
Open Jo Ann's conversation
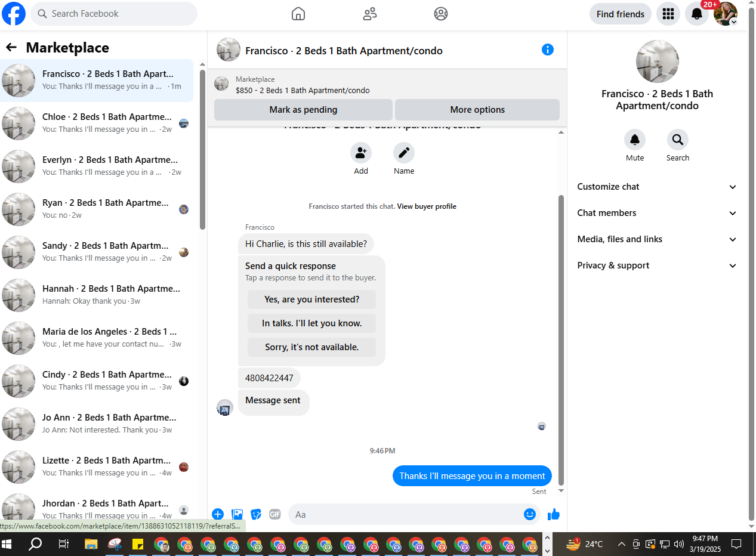(x=97, y=424)
